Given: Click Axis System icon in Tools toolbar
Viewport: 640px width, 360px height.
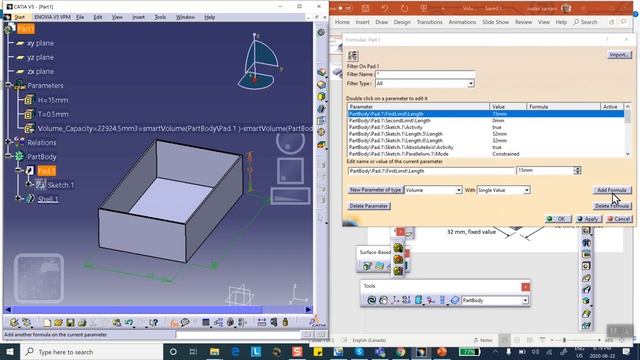Looking at the screenshot, I should tap(395, 300).
